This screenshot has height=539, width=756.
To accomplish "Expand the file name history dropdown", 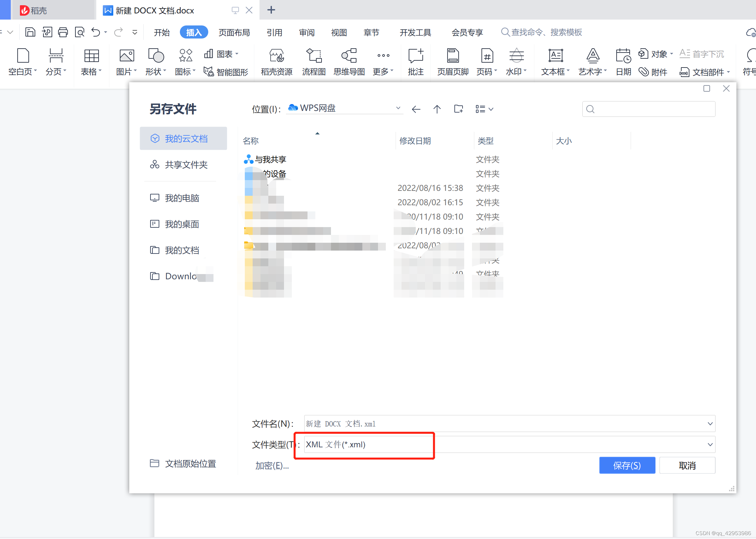I will [710, 423].
